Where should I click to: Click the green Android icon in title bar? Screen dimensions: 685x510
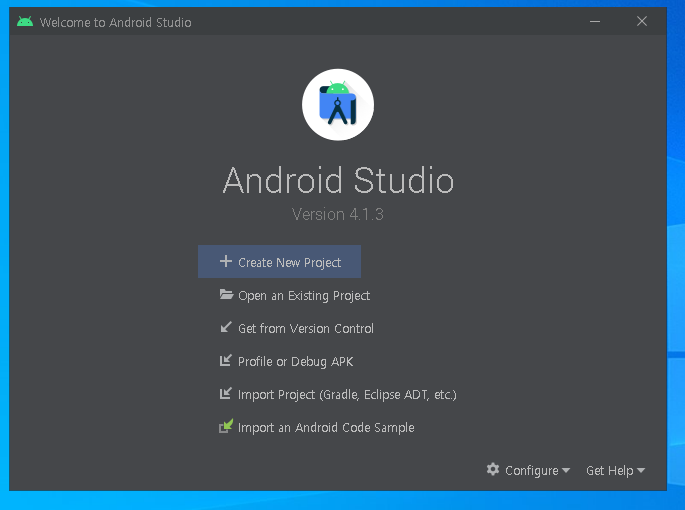point(25,21)
